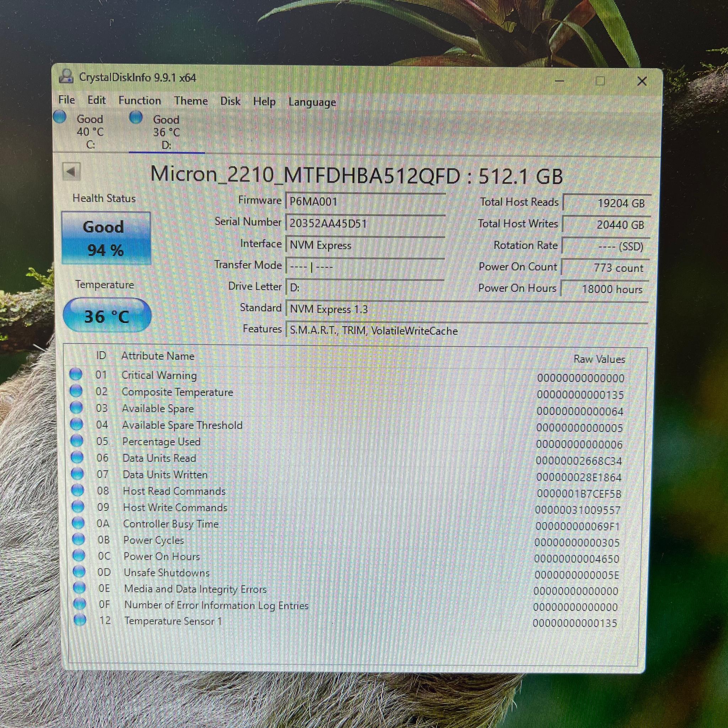Screen dimensions: 728x728
Task: Click status orb for Error Information Log Entries row
Action: click(80, 604)
